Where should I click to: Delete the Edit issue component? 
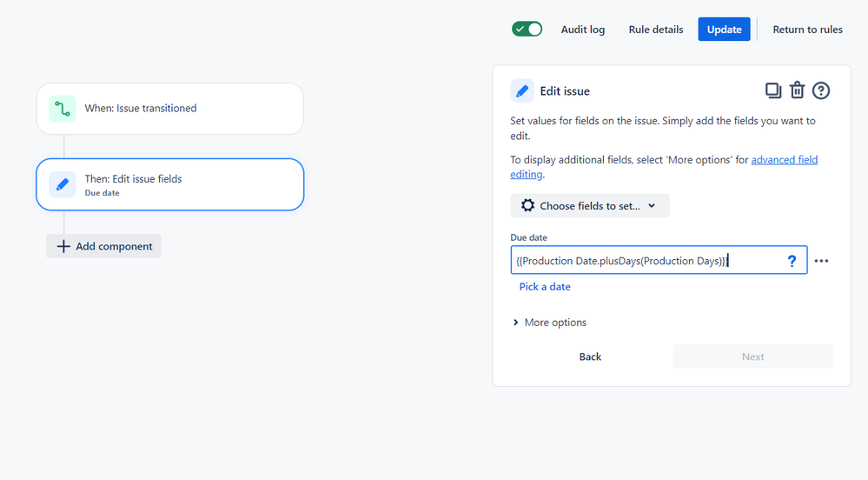coord(797,90)
